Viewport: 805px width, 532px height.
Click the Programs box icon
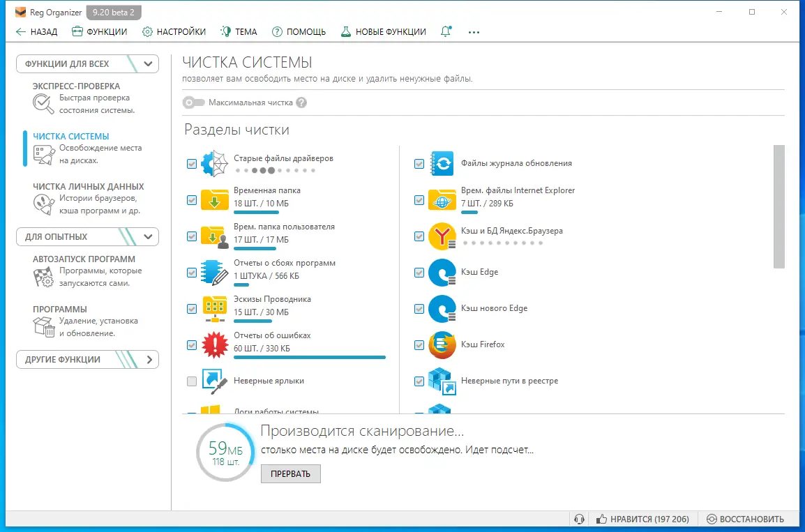click(44, 326)
